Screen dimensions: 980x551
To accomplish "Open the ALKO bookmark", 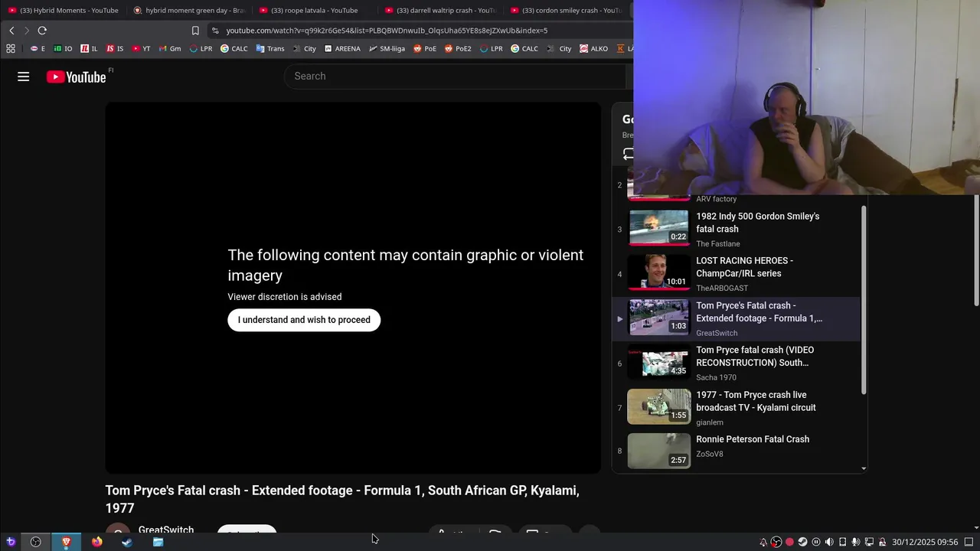I will [594, 48].
